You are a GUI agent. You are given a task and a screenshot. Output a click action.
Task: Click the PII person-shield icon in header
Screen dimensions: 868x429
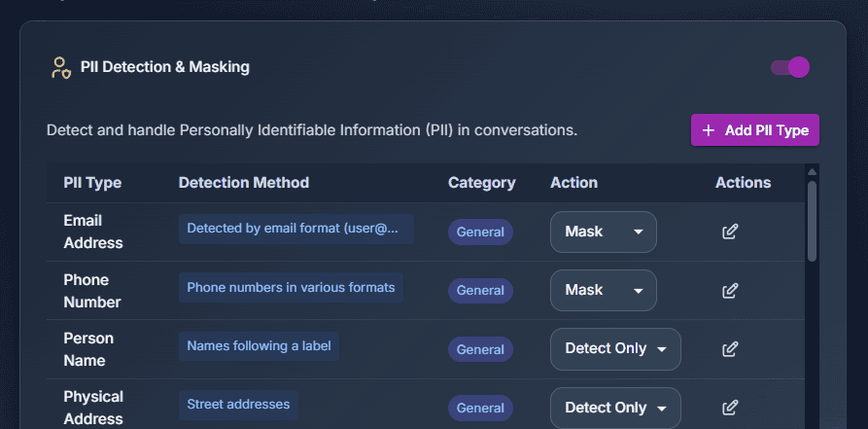61,68
